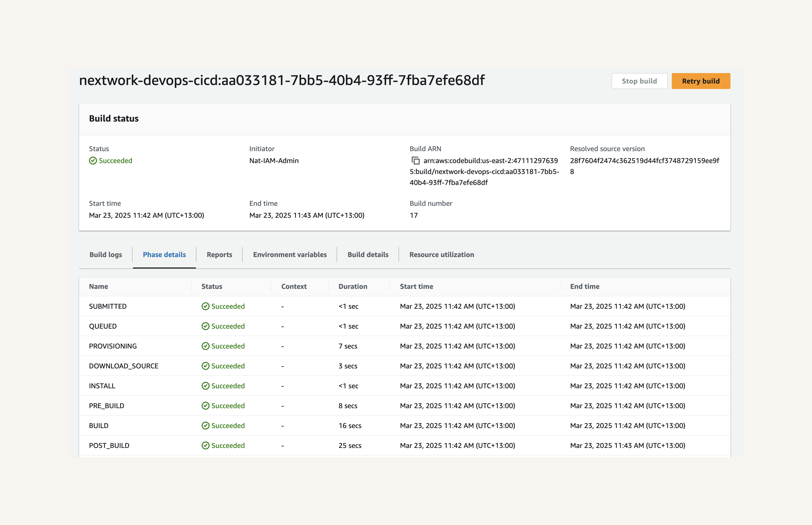Click the Name column header

[98, 286]
